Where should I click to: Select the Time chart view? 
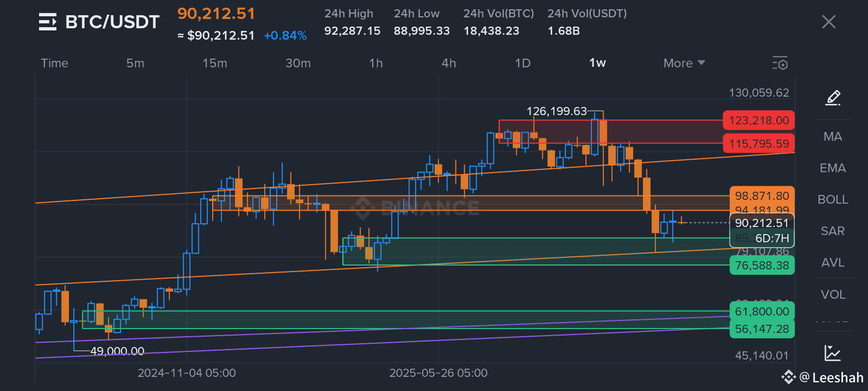55,63
